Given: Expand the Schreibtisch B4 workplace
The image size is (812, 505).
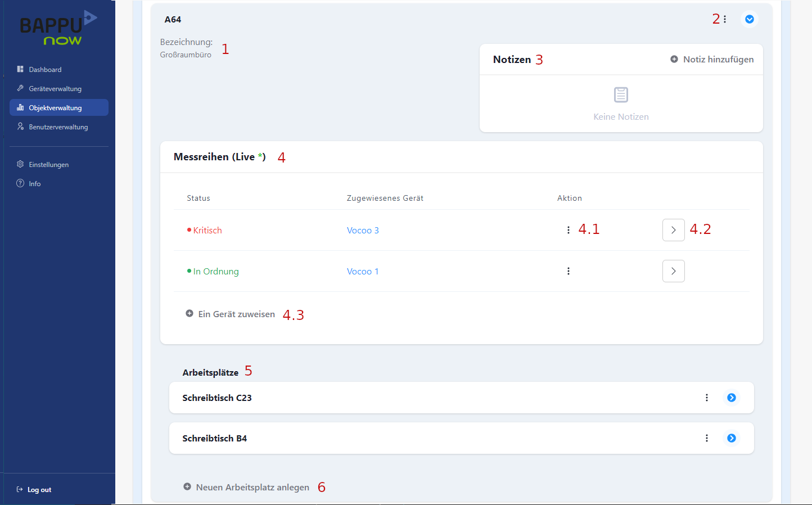Looking at the screenshot, I should 732,438.
